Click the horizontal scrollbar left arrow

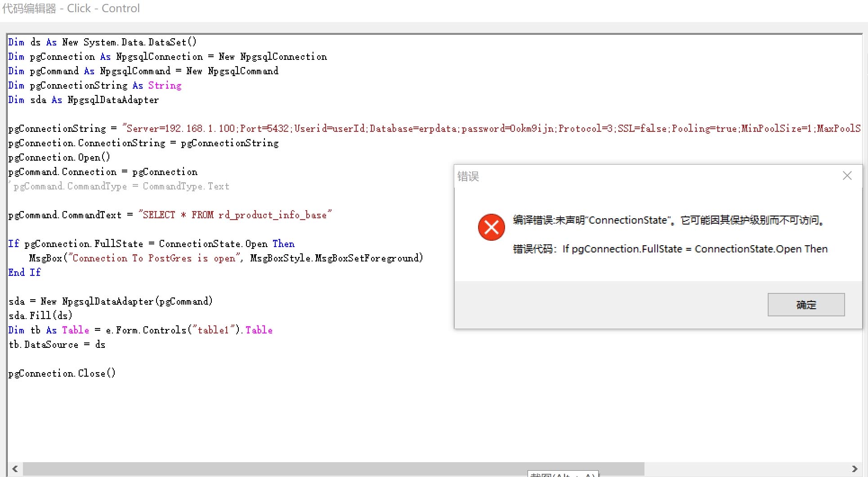pos(15,468)
